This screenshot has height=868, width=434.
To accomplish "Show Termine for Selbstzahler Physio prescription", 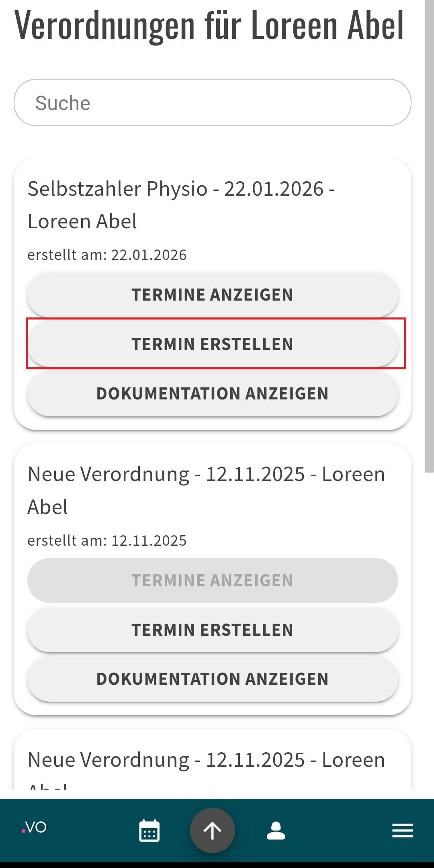I will tap(212, 295).
